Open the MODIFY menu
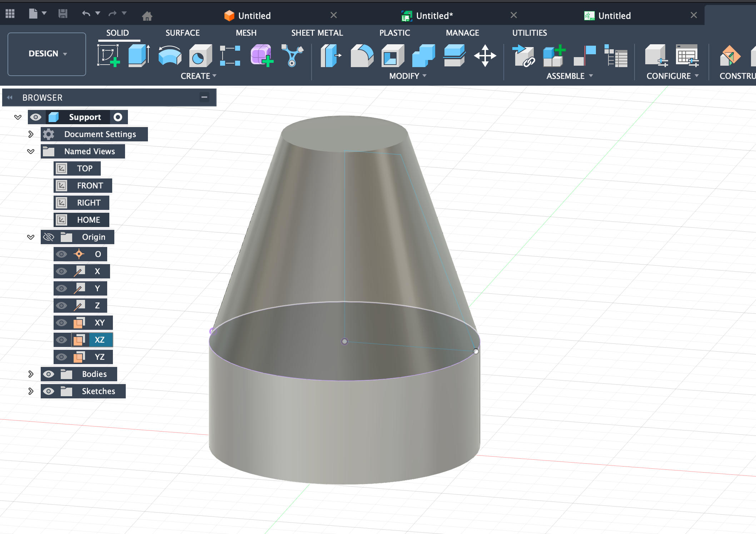 [x=408, y=76]
